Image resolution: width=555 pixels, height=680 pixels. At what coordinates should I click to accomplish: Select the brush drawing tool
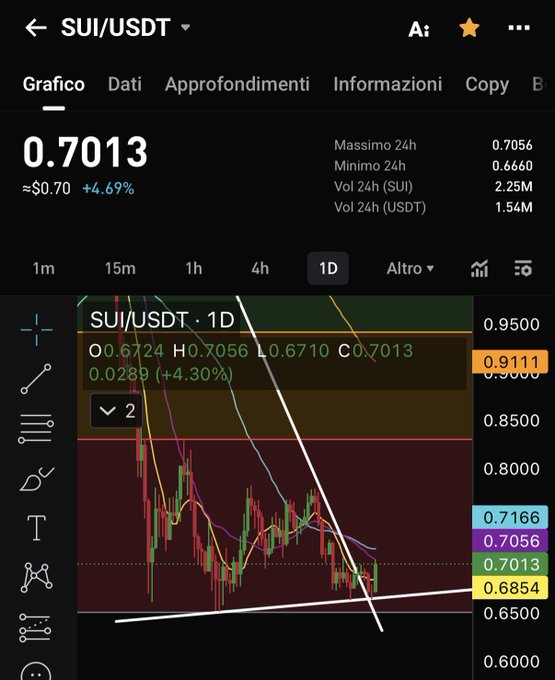37,479
